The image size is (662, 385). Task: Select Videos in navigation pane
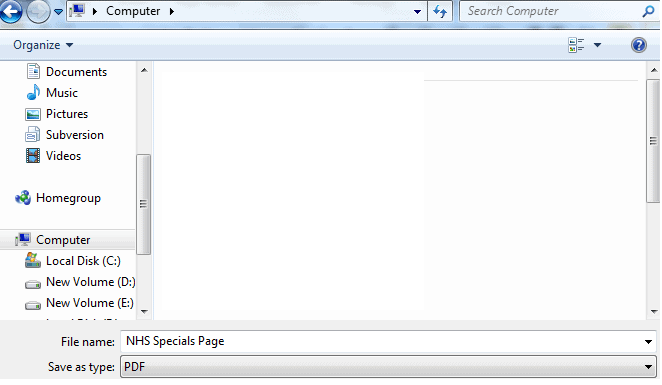click(63, 156)
